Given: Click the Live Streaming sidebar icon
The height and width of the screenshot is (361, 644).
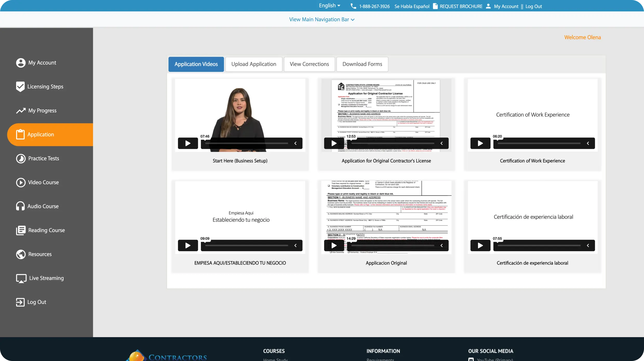Looking at the screenshot, I should pos(21,278).
